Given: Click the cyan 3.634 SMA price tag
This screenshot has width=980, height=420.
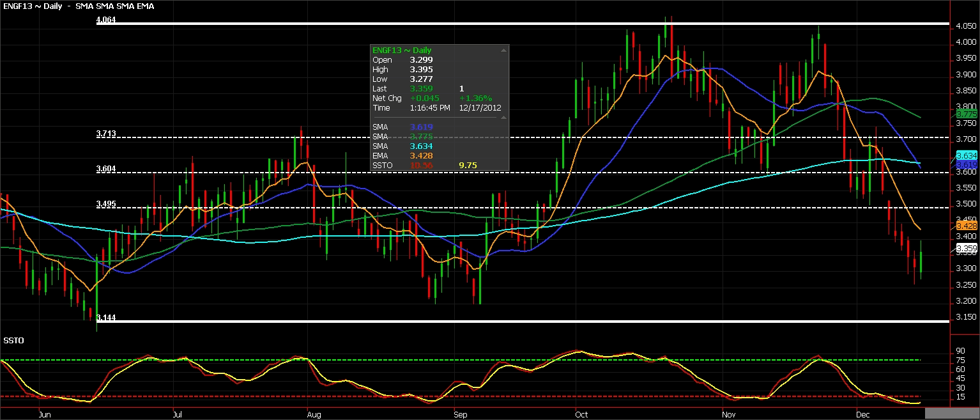Looking at the screenshot, I should pos(967,155).
